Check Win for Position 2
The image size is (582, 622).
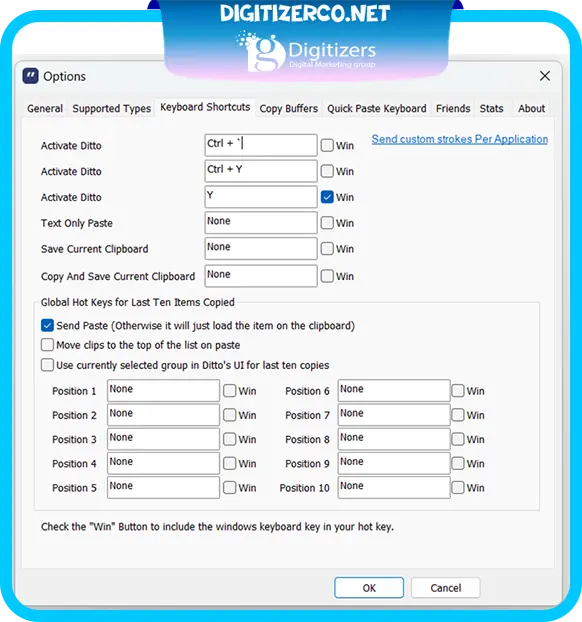click(x=229, y=415)
